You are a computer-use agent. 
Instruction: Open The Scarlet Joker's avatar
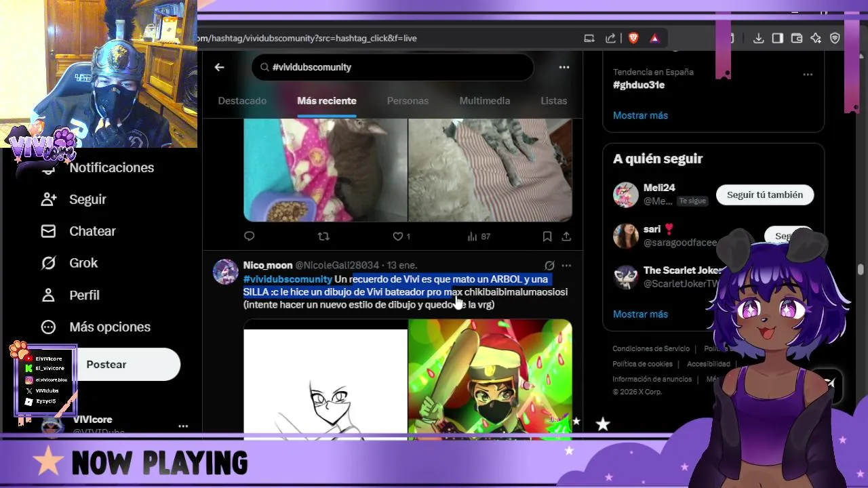tap(625, 277)
